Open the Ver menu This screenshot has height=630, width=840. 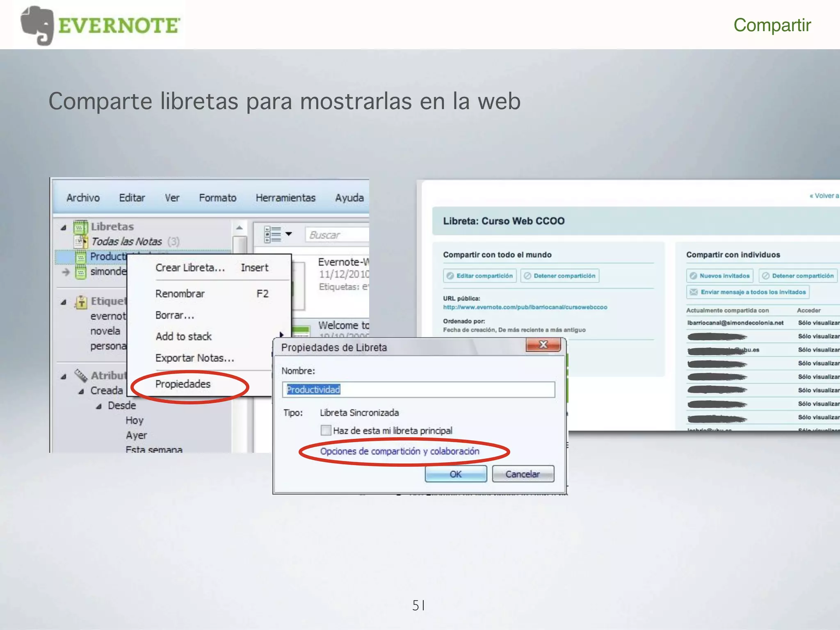pyautogui.click(x=172, y=198)
